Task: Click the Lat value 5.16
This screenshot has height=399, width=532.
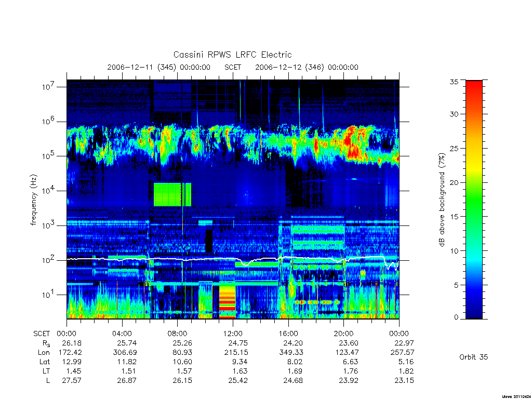Action: 406,362
